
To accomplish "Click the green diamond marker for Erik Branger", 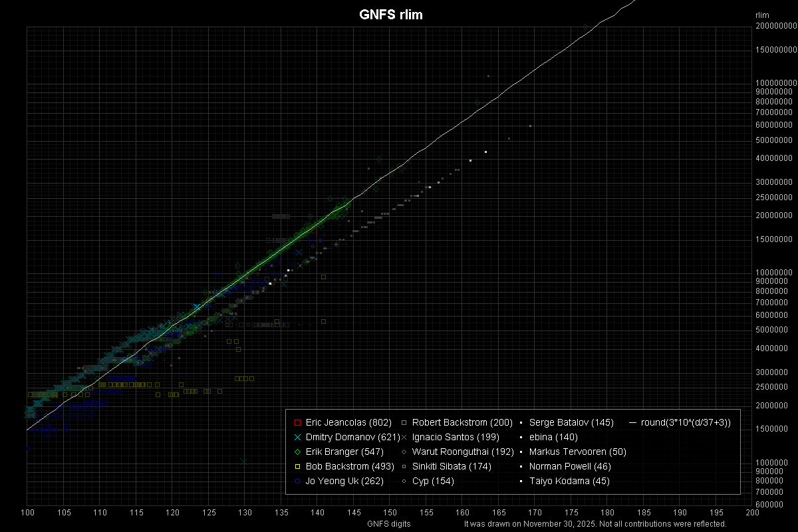I will pyautogui.click(x=298, y=452).
